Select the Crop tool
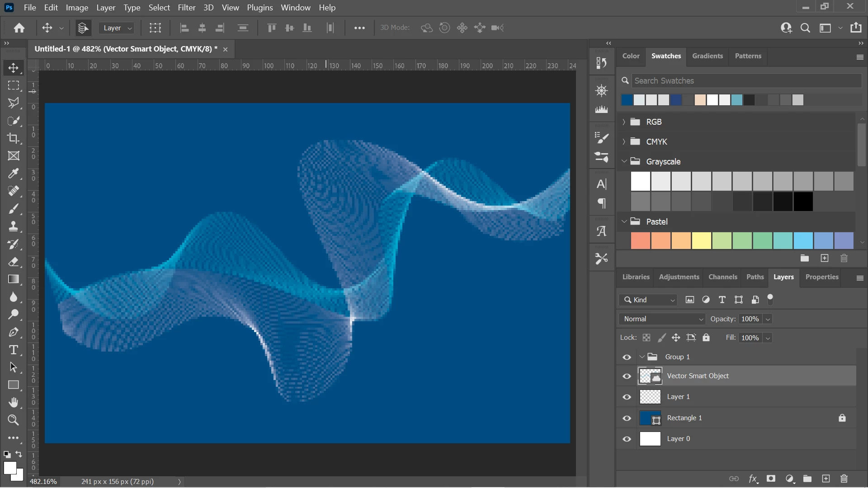 point(13,138)
